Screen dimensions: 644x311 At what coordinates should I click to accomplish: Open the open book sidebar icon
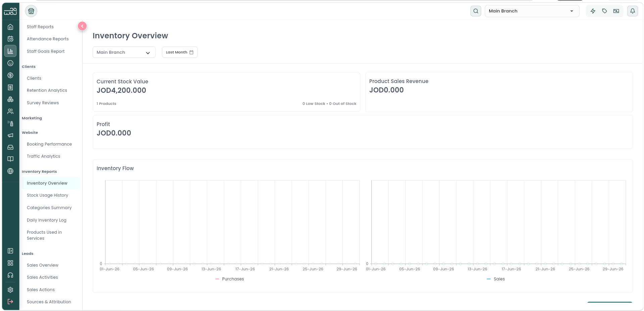(10, 159)
